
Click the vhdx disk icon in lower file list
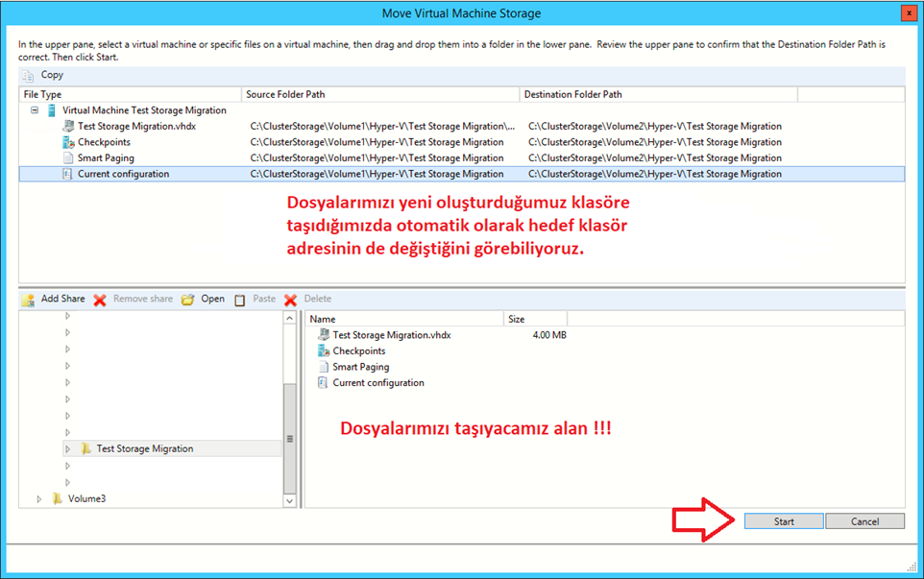(x=324, y=334)
